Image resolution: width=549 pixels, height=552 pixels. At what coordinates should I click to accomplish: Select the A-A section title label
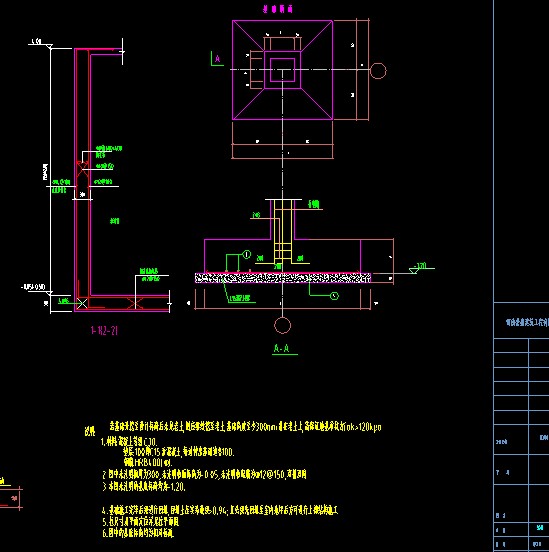[x=282, y=348]
